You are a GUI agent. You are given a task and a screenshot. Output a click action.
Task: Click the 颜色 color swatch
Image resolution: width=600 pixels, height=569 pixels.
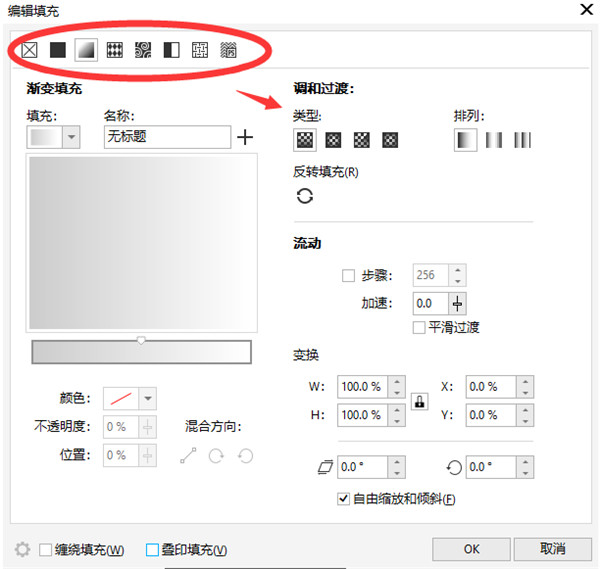[121, 398]
